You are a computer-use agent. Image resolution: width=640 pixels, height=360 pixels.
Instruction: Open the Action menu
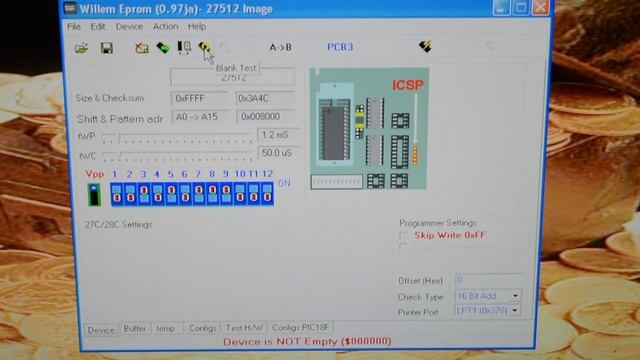click(165, 27)
